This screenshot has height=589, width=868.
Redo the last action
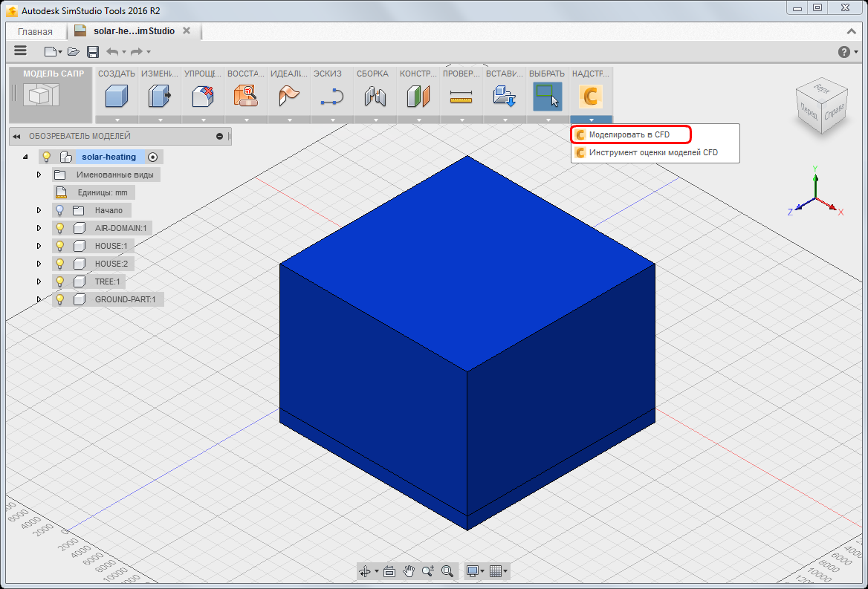coord(137,51)
